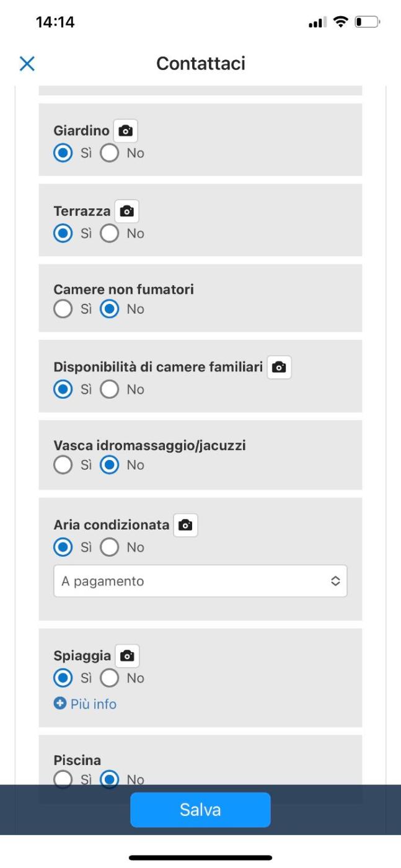Tap the plus icon before Più info
Image resolution: width=401 pixels, height=868 pixels.
[x=59, y=704]
